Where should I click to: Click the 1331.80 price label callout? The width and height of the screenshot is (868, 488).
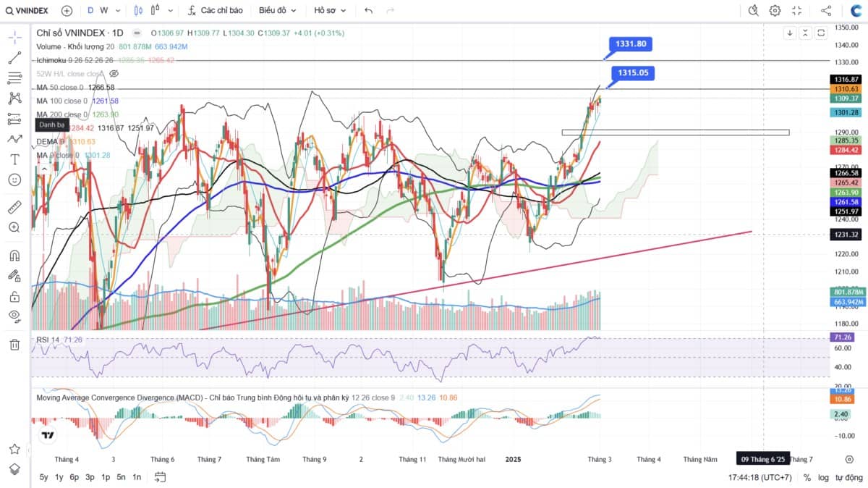tap(631, 44)
